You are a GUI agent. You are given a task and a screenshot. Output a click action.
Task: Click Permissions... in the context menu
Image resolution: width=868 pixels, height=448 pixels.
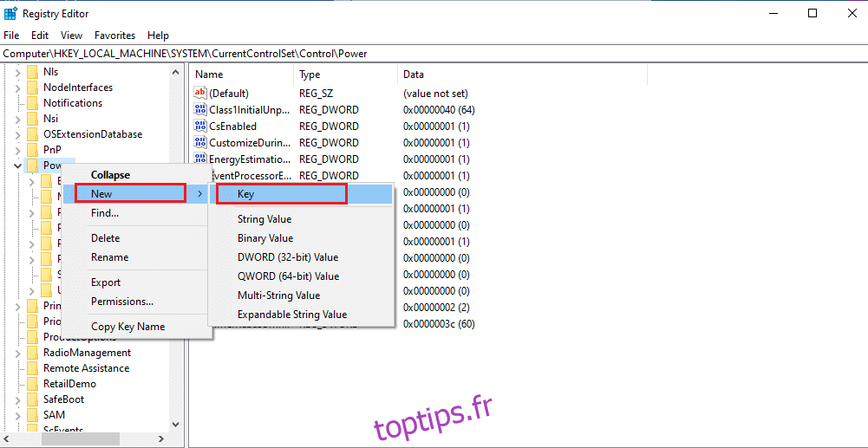122,302
